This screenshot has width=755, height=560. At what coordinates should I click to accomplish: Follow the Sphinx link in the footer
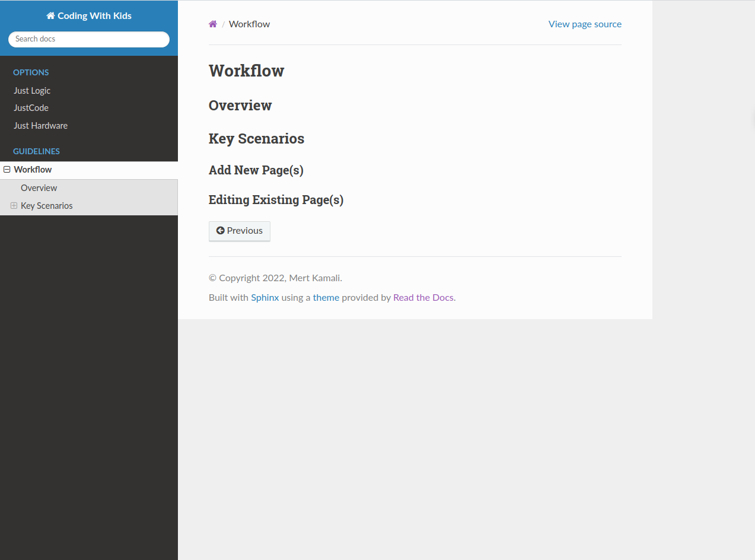pyautogui.click(x=265, y=297)
